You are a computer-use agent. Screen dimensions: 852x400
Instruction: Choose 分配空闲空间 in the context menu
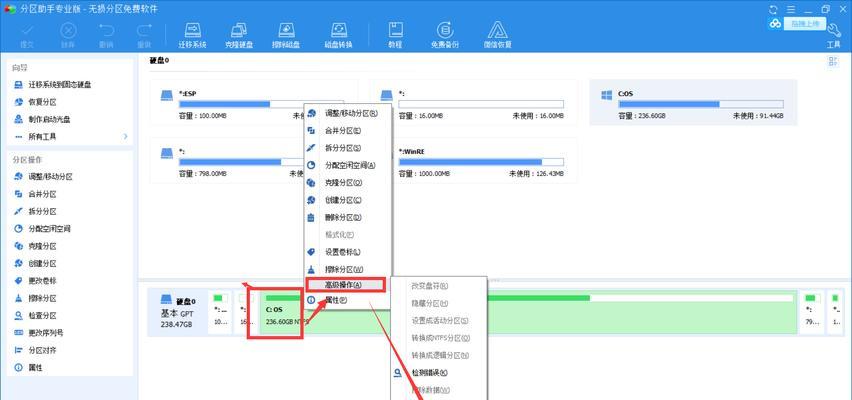[347, 165]
